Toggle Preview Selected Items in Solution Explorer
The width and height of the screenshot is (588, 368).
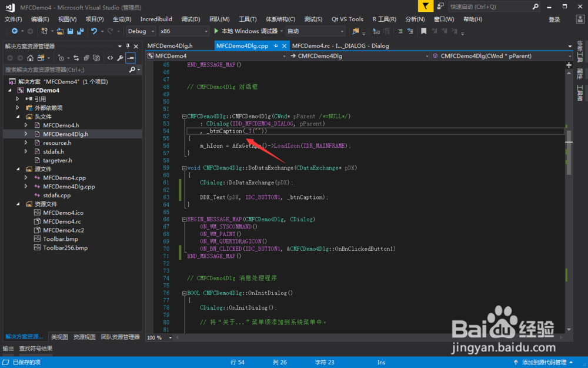(x=130, y=58)
